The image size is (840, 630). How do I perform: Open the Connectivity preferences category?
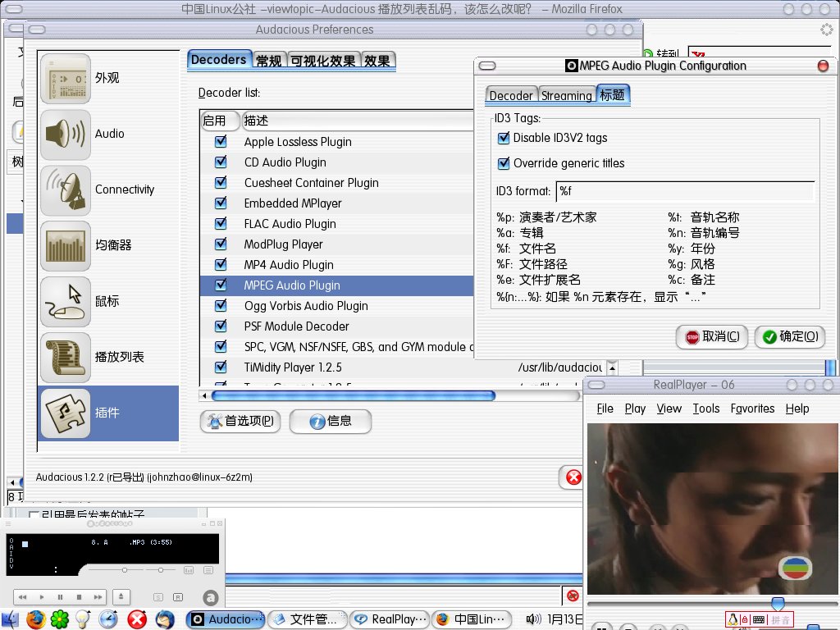tap(108, 189)
